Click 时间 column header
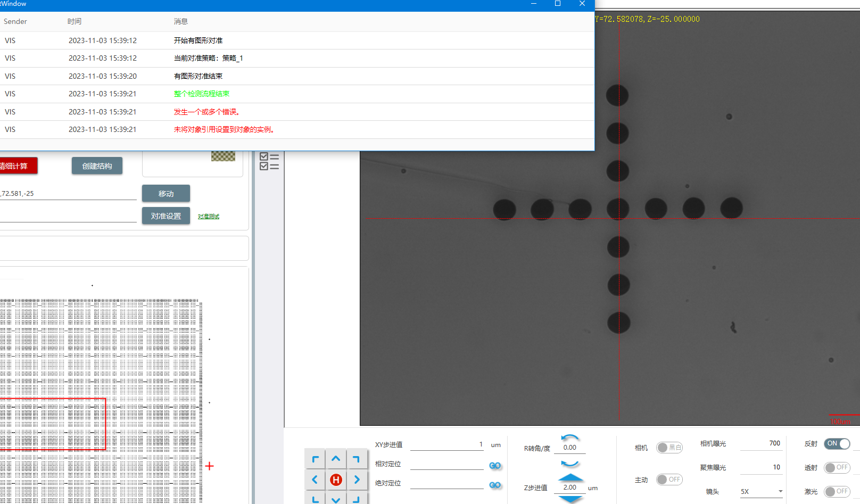 tap(75, 21)
